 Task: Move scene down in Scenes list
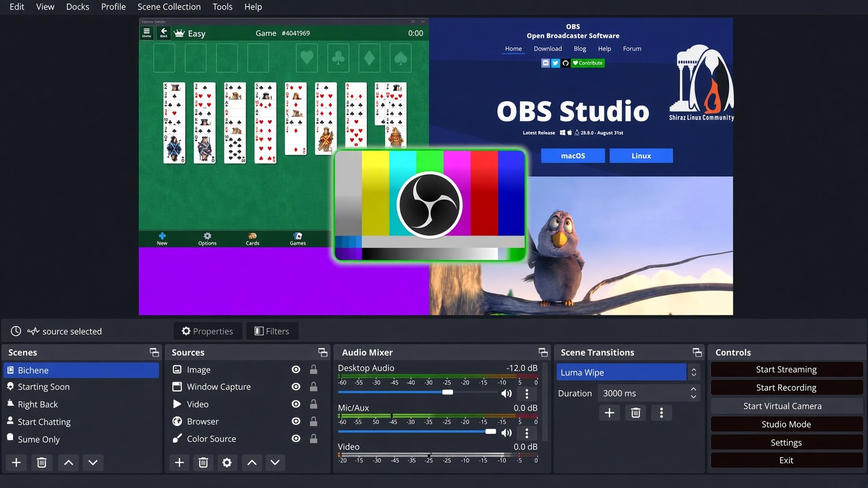pyautogui.click(x=93, y=463)
